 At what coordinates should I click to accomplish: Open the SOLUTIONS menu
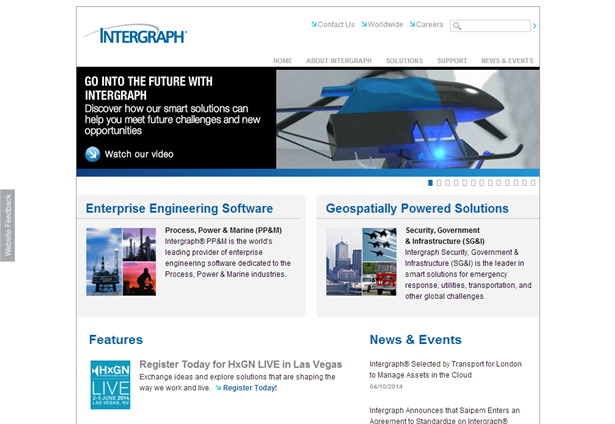point(404,61)
